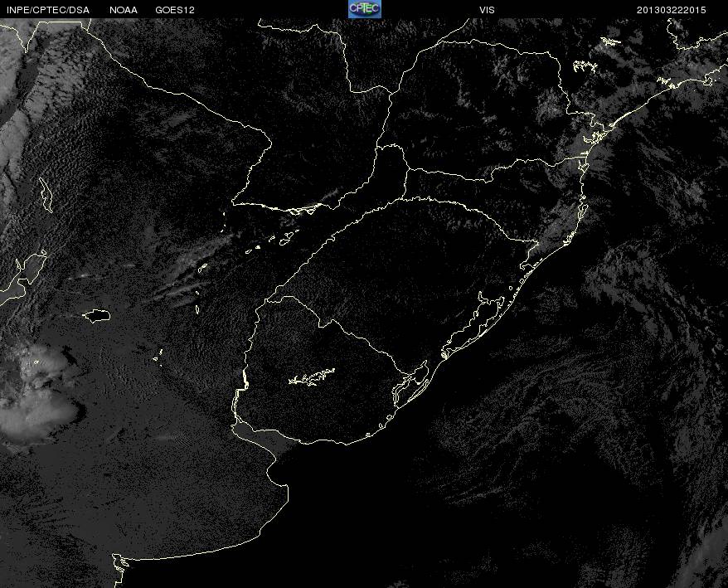Click the VIS channel label
The image size is (728, 588).
click(487, 10)
